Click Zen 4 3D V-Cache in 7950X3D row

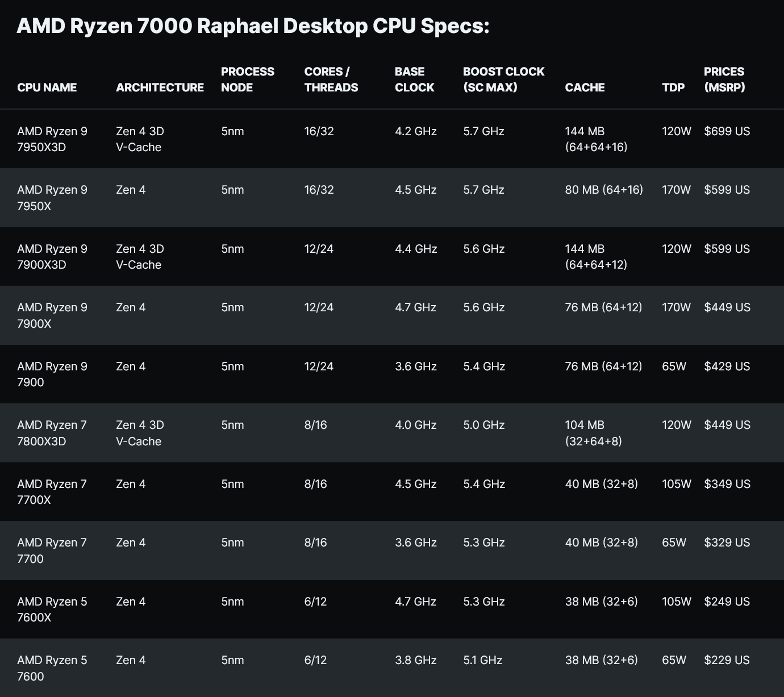point(140,139)
